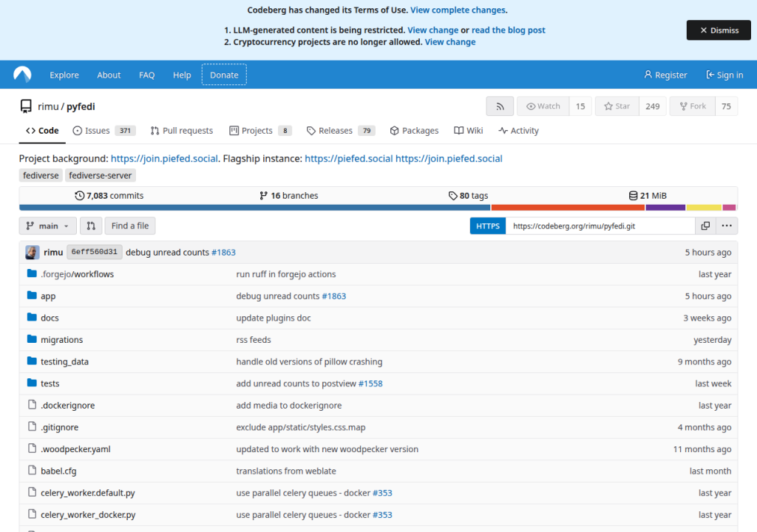Click the babel.cfg file icon
Screen dimensions: 757x532
pos(32,470)
